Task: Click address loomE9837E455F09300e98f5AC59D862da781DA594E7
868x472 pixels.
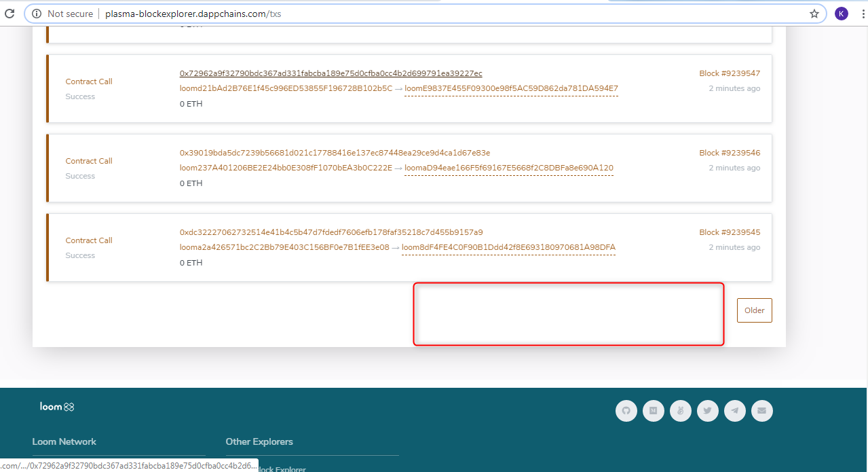Action: (511, 88)
